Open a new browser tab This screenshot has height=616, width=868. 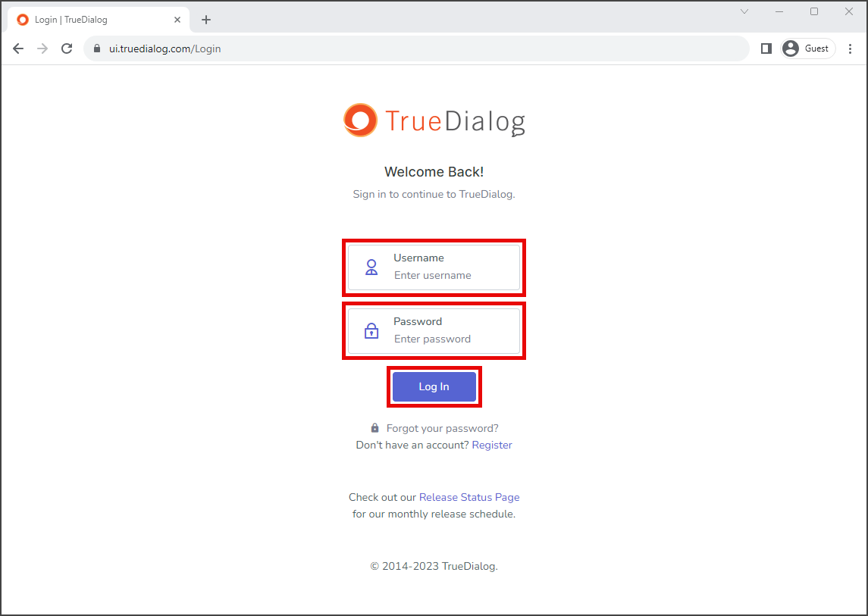206,20
